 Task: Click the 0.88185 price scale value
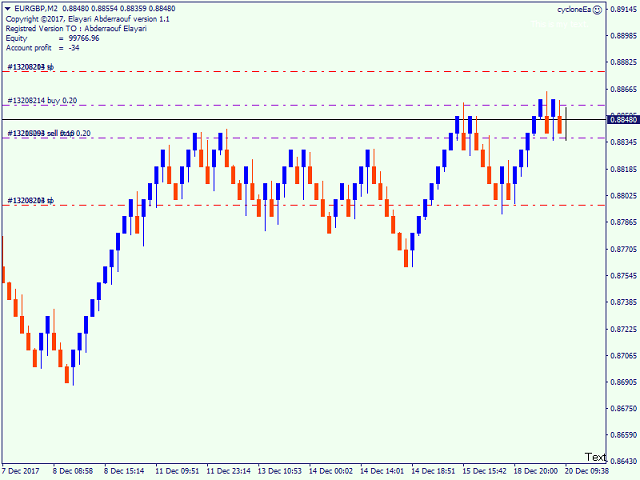coord(624,169)
